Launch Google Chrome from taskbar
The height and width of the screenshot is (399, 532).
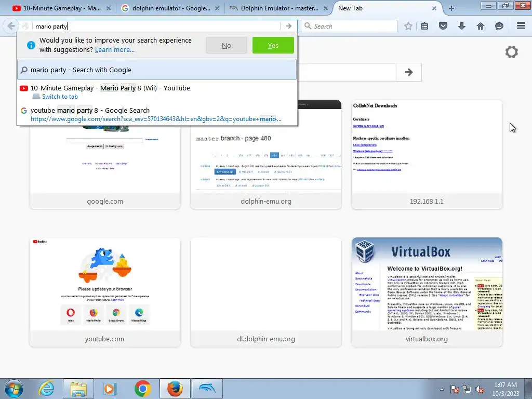pos(142,389)
